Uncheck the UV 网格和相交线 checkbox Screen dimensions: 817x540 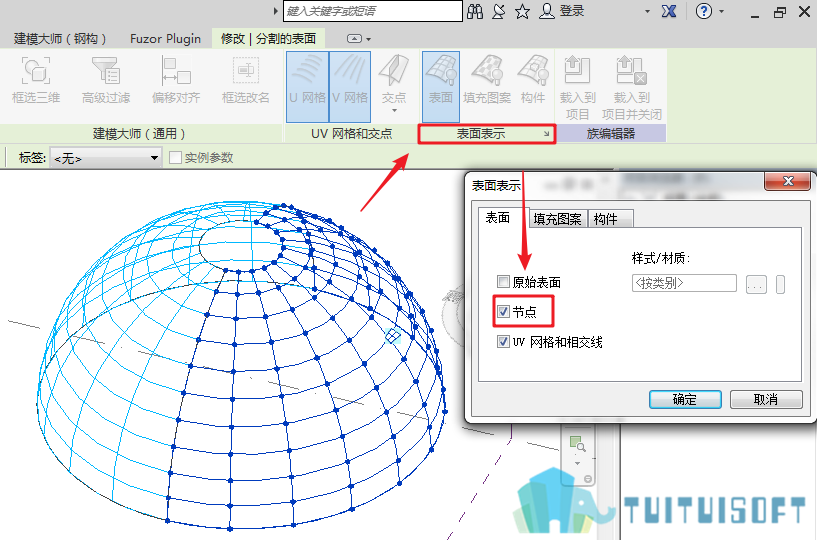503,342
